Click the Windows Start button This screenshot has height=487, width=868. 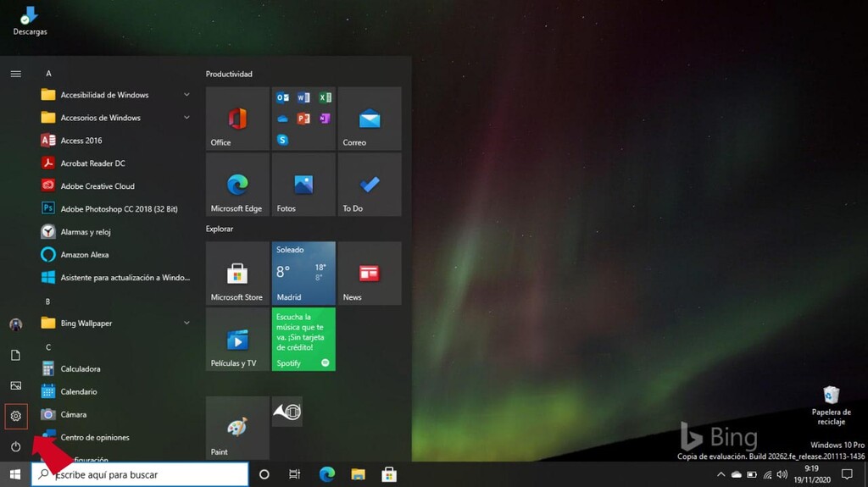point(15,474)
